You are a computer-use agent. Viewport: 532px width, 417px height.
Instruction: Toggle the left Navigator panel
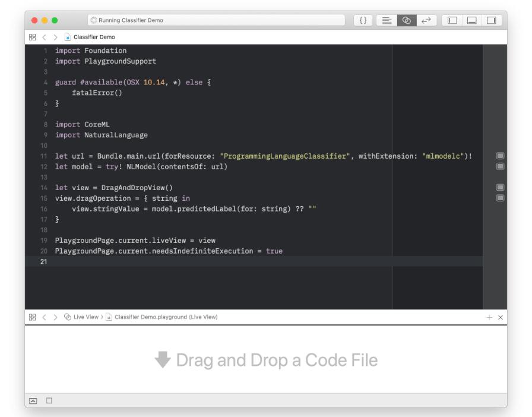coord(452,20)
